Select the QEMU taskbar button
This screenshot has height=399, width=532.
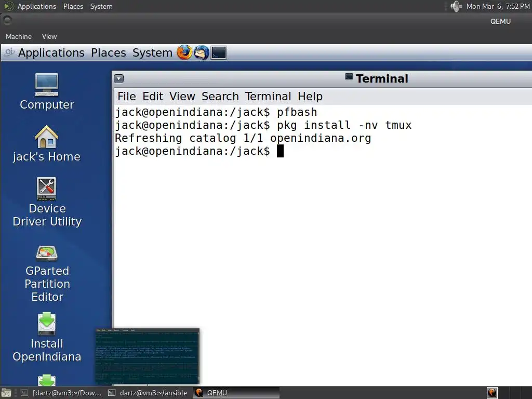[x=236, y=393]
